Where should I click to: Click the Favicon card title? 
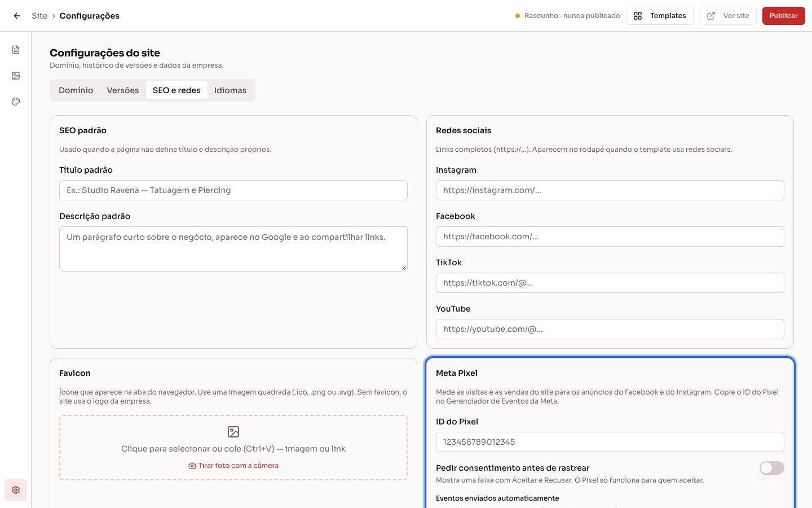[75, 373]
